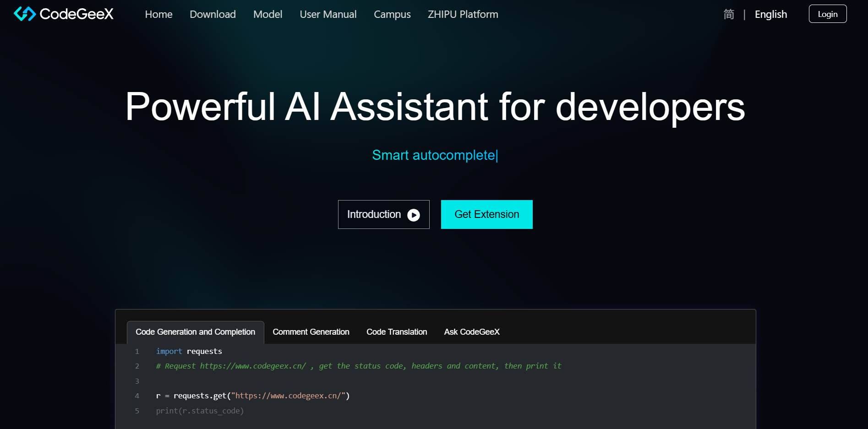
Task: Click code line 'import requests'
Action: [x=189, y=351]
